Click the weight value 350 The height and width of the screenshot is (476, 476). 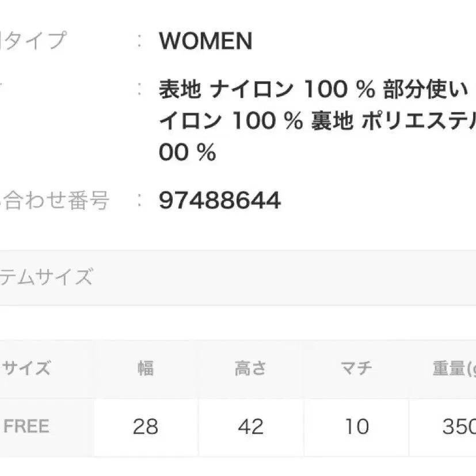(x=458, y=427)
